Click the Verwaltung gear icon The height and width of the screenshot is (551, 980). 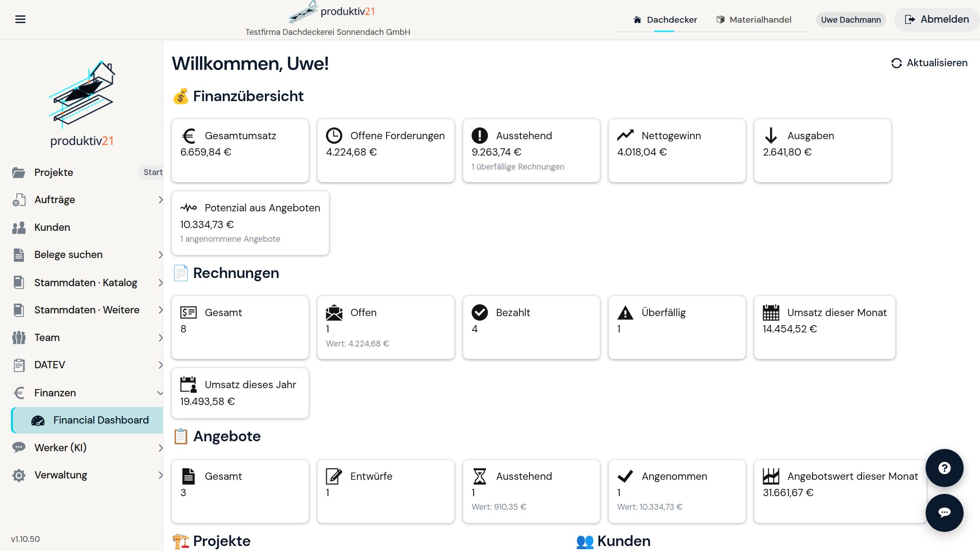[19, 475]
